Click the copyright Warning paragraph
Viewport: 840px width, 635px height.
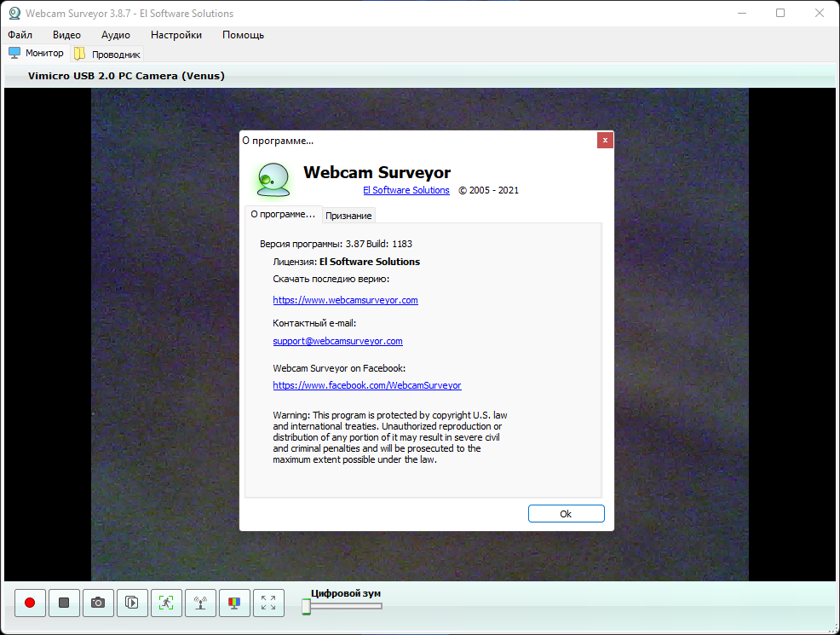(x=390, y=437)
